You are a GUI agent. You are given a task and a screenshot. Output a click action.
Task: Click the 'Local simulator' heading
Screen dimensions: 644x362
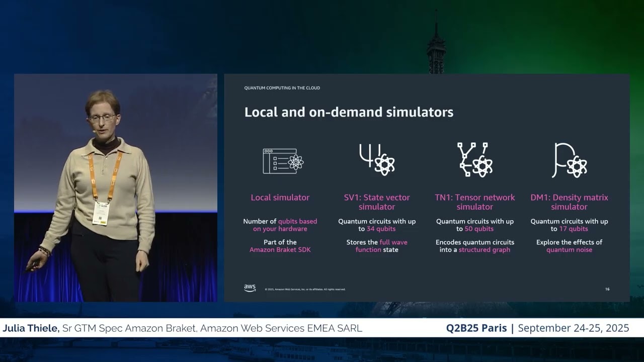pyautogui.click(x=280, y=198)
